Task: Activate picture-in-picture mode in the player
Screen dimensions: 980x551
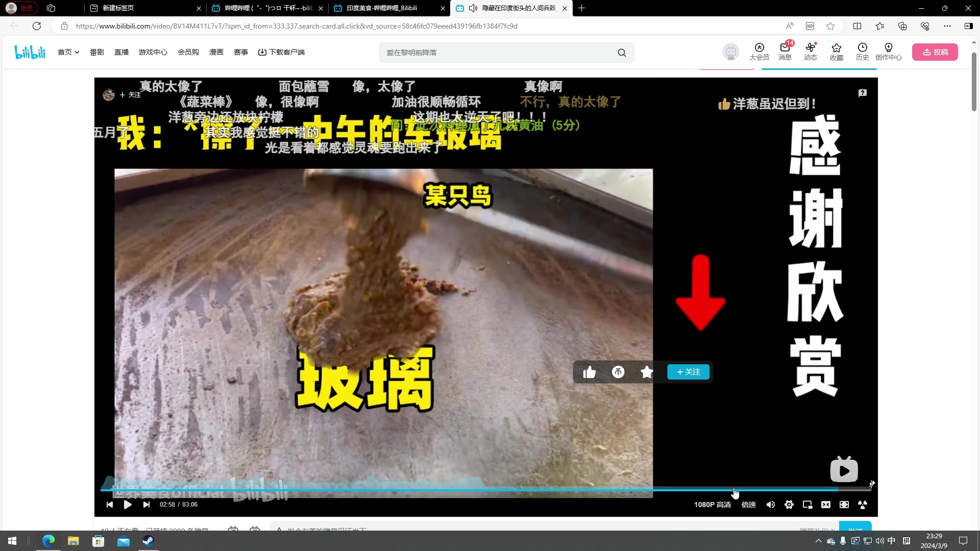Action: tap(808, 505)
